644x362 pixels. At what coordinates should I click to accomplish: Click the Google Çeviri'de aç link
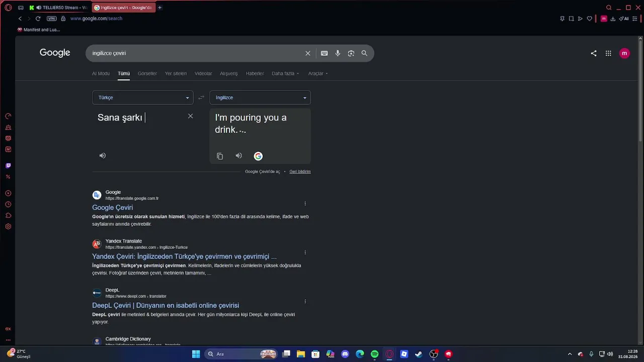coord(263,171)
